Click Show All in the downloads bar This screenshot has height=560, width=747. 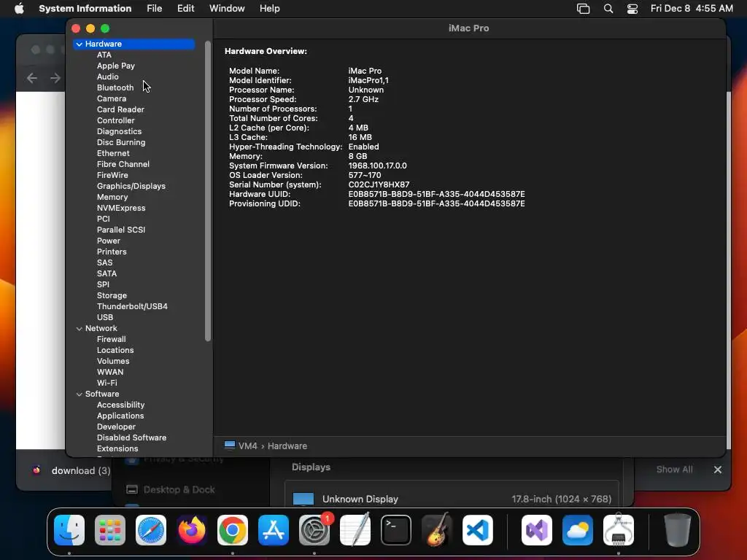(674, 470)
